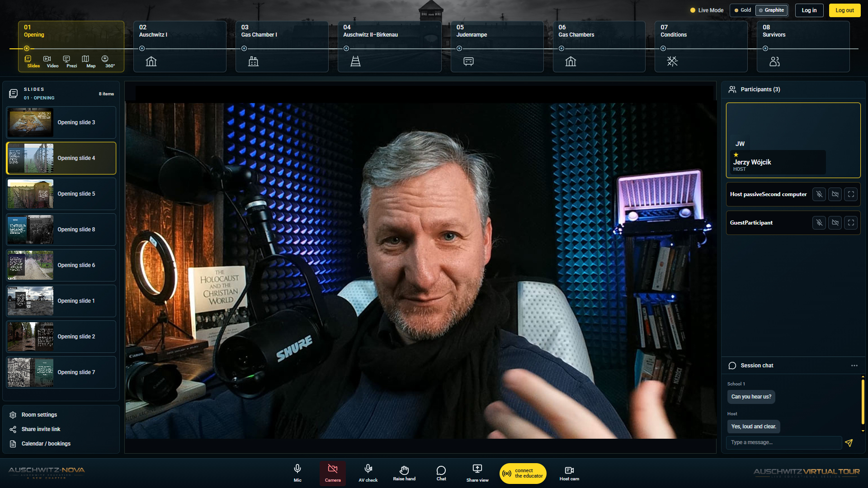868x488 pixels.
Task: Expand GuestParticipant to fullscreen
Action: (851, 223)
